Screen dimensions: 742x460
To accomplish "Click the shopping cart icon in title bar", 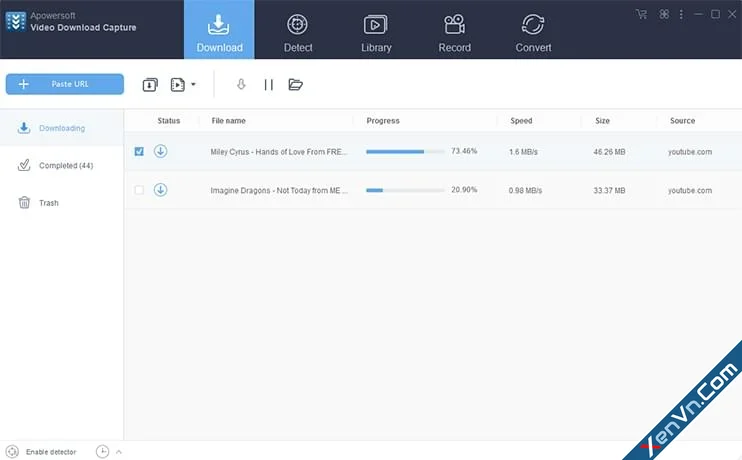I will point(641,14).
